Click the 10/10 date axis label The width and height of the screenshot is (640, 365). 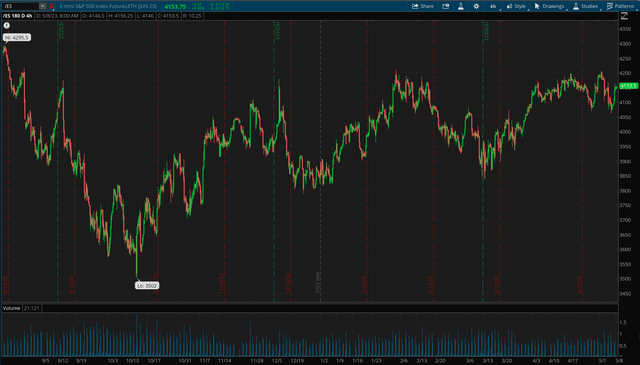coord(133,361)
